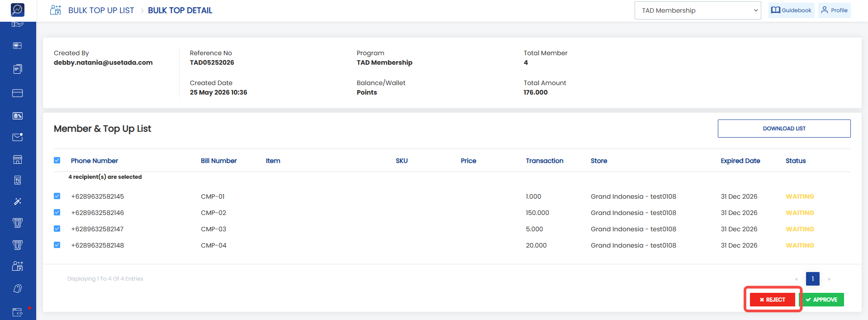Click the hand icon at the sidebar top
The height and width of the screenshot is (320, 868).
(18, 24)
